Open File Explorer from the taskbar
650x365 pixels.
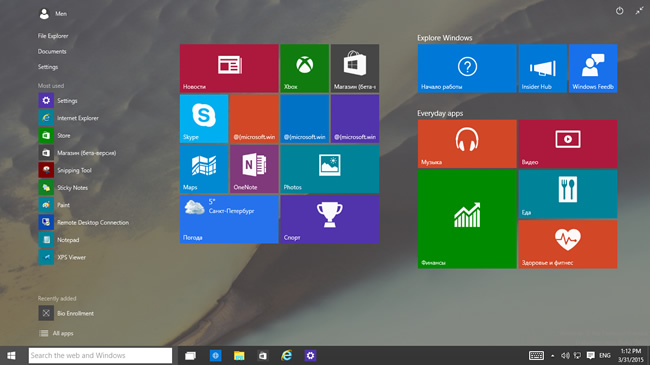click(239, 355)
